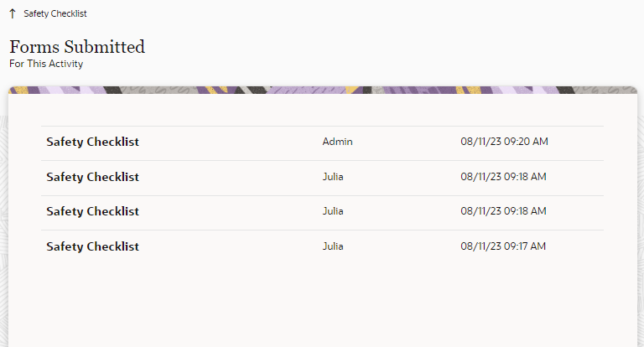Open the Safety Checklist submitted at 09:17 AM

click(92, 246)
